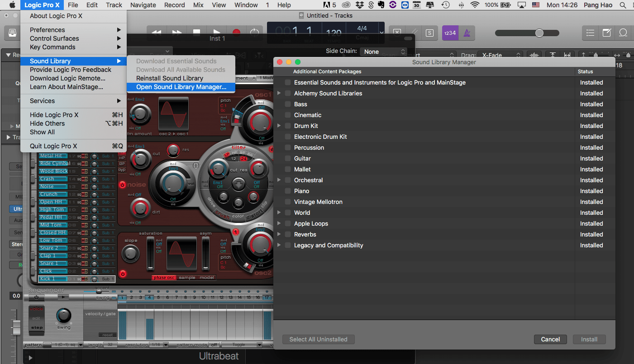Open the Track menu in the menu bar
The image size is (634, 364).
(x=114, y=5)
